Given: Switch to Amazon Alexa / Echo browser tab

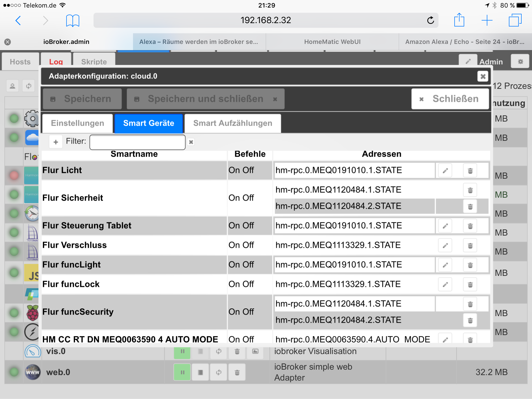Looking at the screenshot, I should pyautogui.click(x=465, y=42).
